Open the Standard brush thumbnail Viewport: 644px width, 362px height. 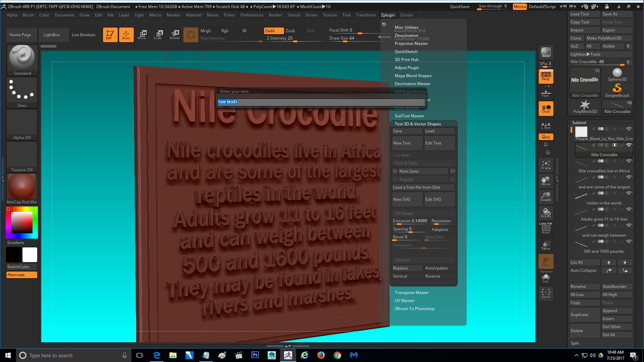tap(22, 60)
